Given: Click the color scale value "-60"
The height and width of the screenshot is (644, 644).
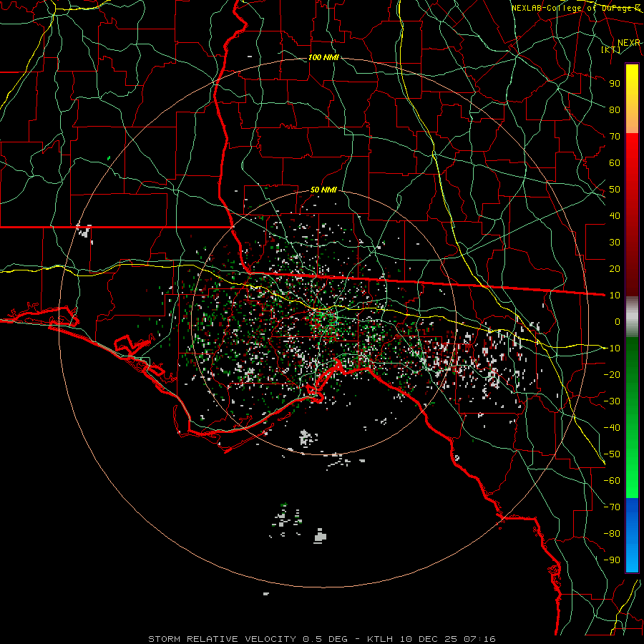Looking at the screenshot, I should (x=612, y=481).
